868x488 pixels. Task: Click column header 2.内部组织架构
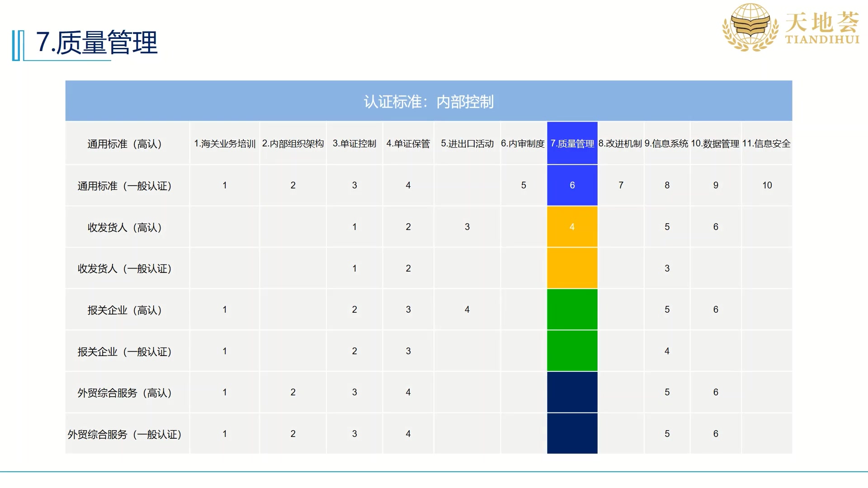click(293, 144)
